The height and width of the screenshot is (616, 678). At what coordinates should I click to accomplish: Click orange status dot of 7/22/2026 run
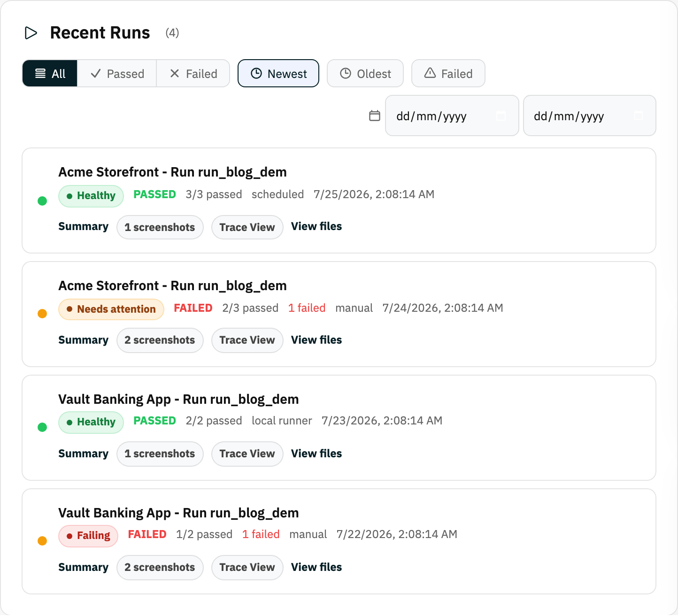click(x=42, y=541)
